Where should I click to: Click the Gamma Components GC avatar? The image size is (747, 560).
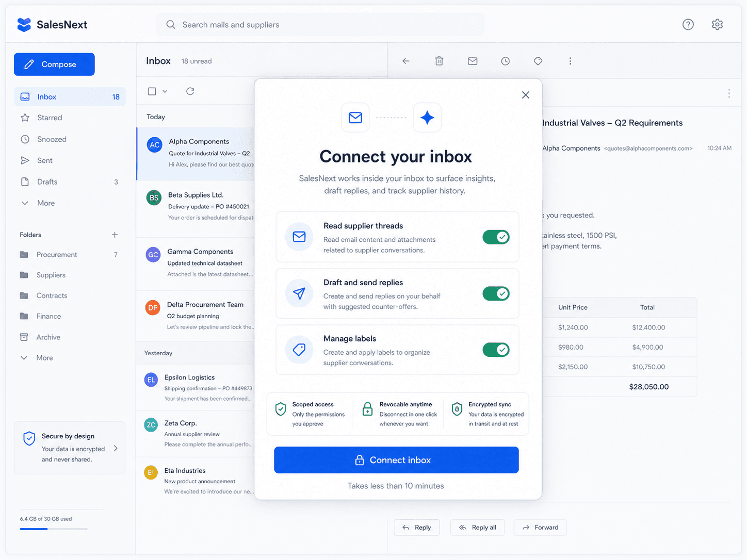[153, 255]
